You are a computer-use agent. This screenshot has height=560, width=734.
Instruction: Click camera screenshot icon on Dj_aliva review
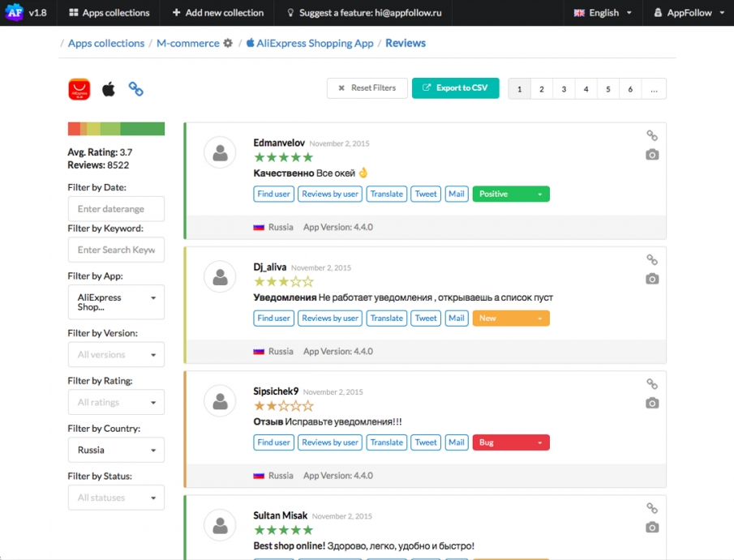click(x=652, y=279)
